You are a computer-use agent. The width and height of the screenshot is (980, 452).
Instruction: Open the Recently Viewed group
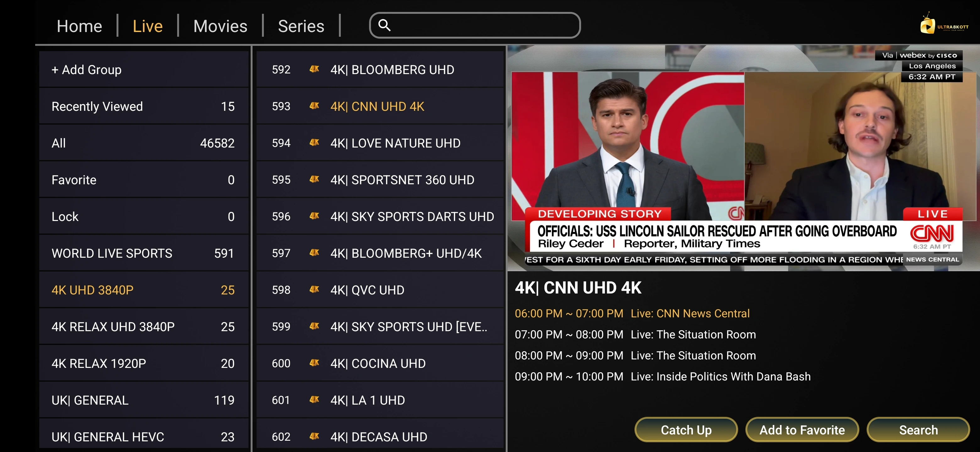144,106
